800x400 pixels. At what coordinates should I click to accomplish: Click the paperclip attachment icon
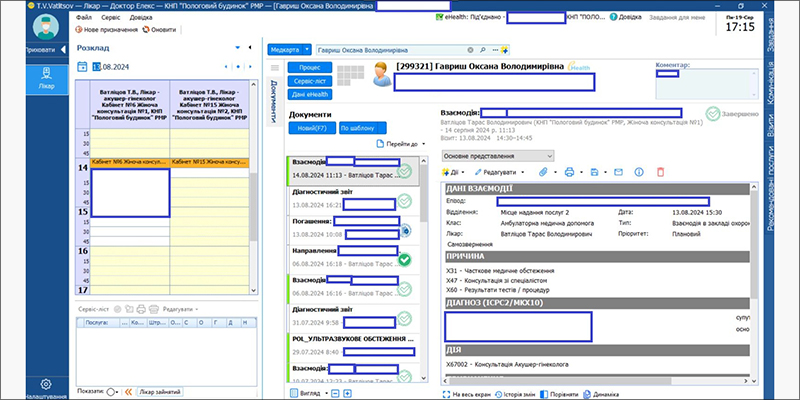coord(542,172)
